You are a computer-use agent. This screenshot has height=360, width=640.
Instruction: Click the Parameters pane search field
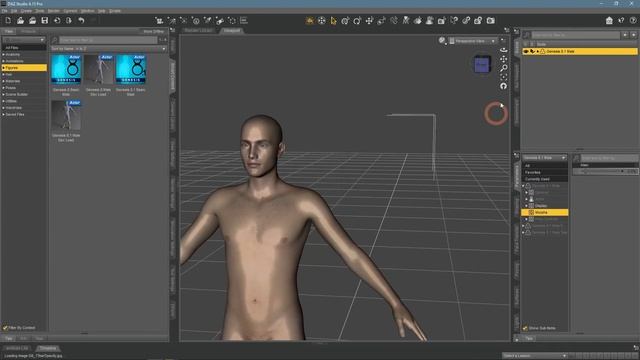(x=609, y=158)
